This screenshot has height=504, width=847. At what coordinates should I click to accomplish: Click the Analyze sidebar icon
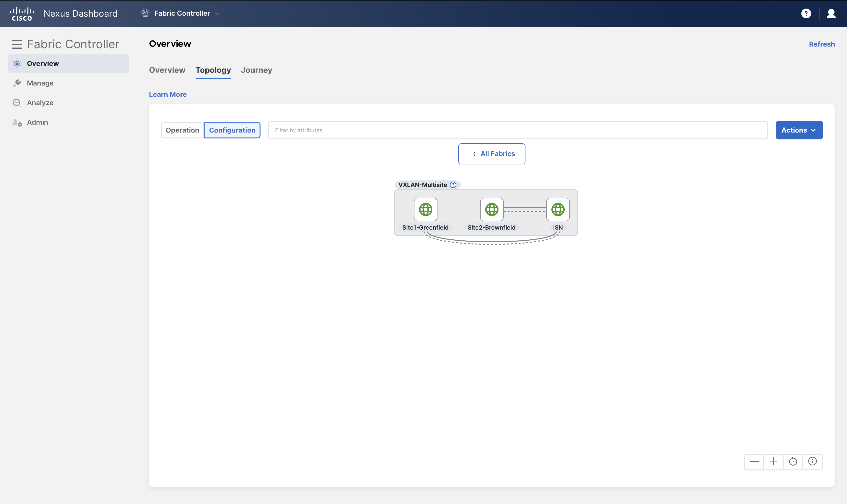point(17,103)
